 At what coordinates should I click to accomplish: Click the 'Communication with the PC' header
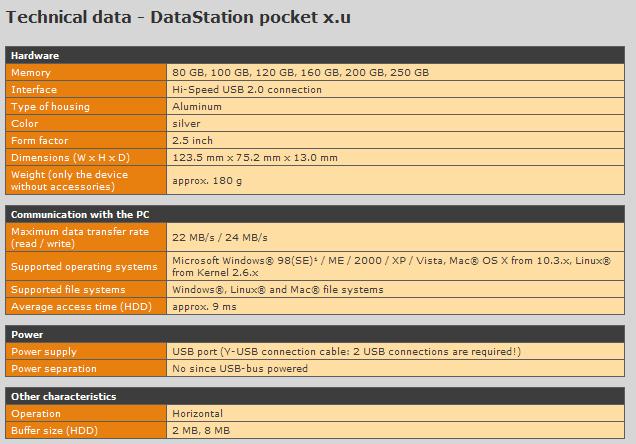pyautogui.click(x=315, y=214)
